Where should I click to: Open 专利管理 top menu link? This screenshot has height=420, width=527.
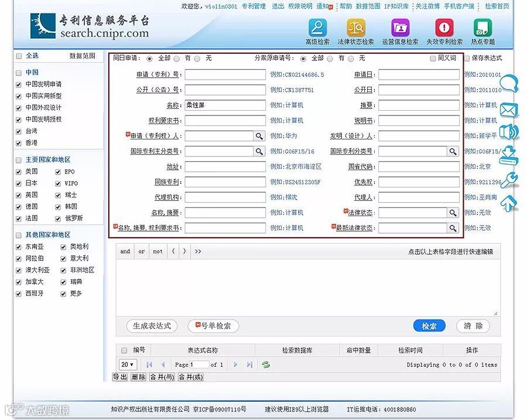[x=254, y=6]
